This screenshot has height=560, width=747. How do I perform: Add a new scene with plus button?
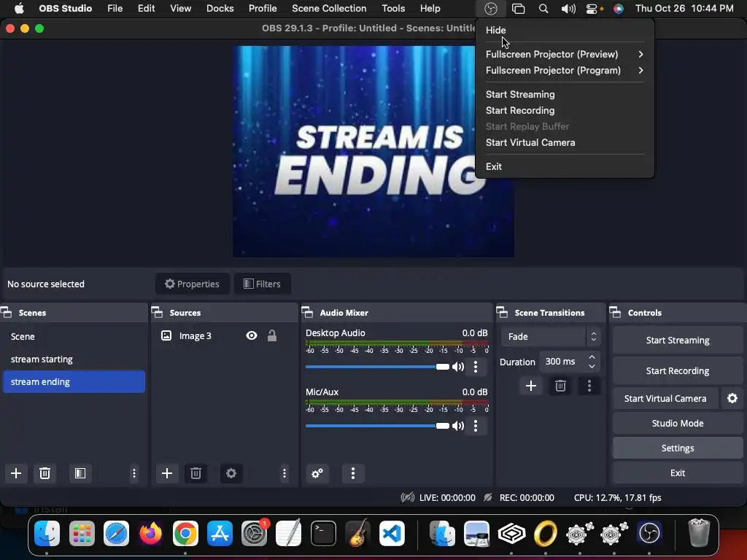click(x=16, y=473)
